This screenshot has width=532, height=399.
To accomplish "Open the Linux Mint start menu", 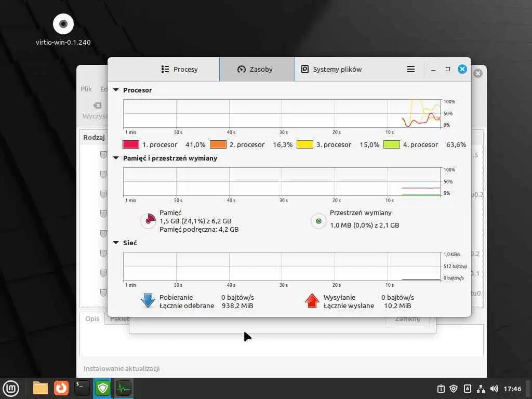I will click(11, 389).
